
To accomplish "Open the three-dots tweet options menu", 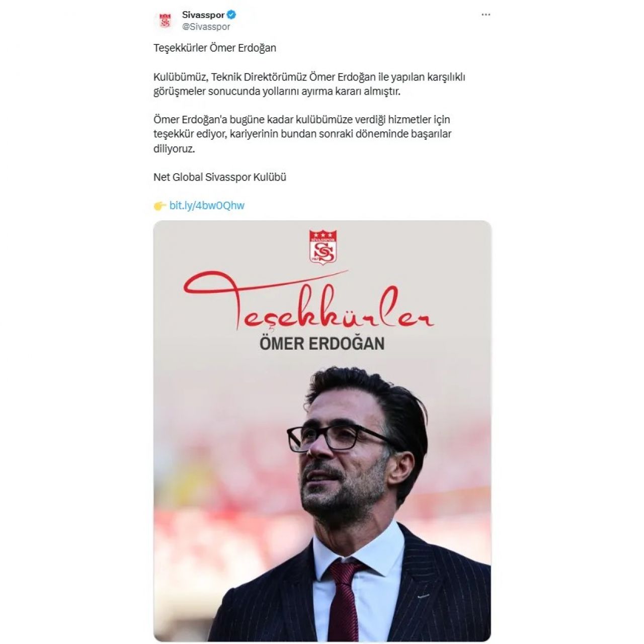I will point(486,15).
